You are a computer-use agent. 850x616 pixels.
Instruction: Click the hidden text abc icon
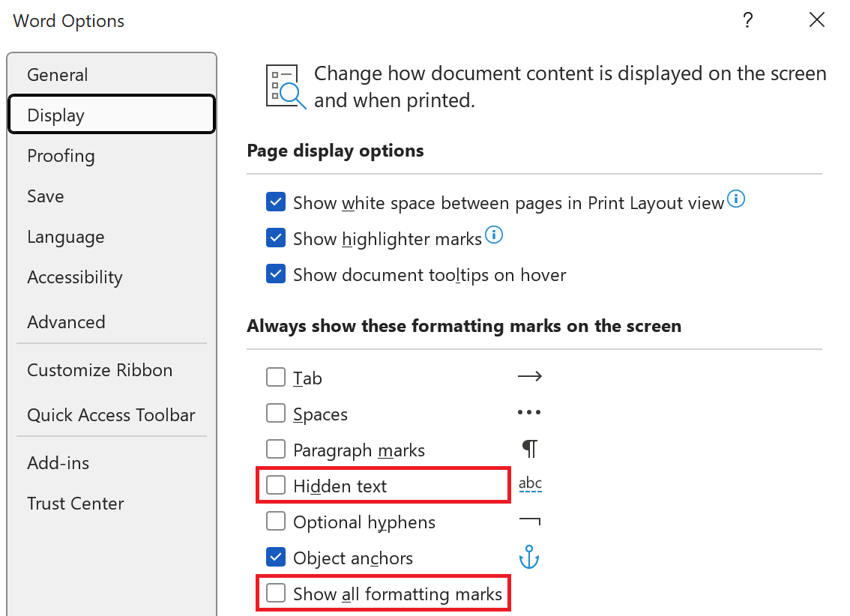tap(530, 484)
